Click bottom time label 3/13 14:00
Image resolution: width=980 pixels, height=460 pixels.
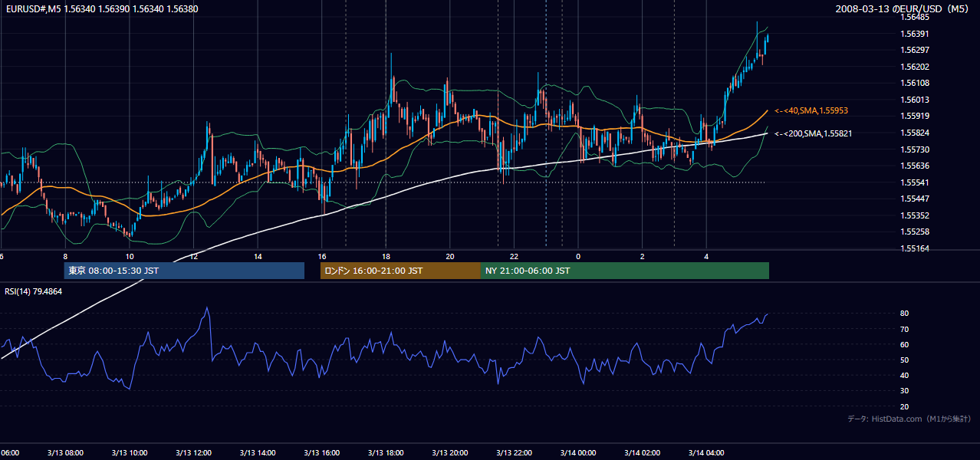258,453
